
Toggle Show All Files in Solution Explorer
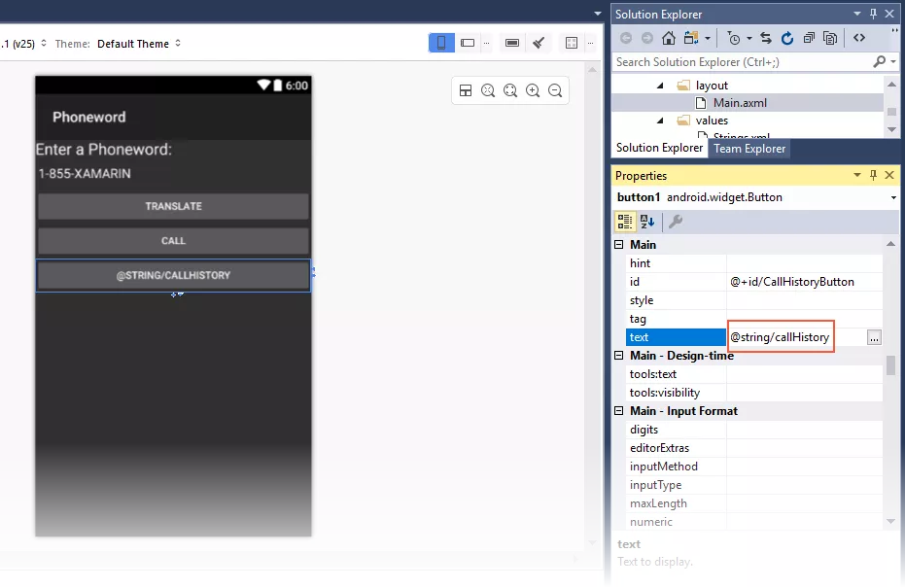(830, 38)
